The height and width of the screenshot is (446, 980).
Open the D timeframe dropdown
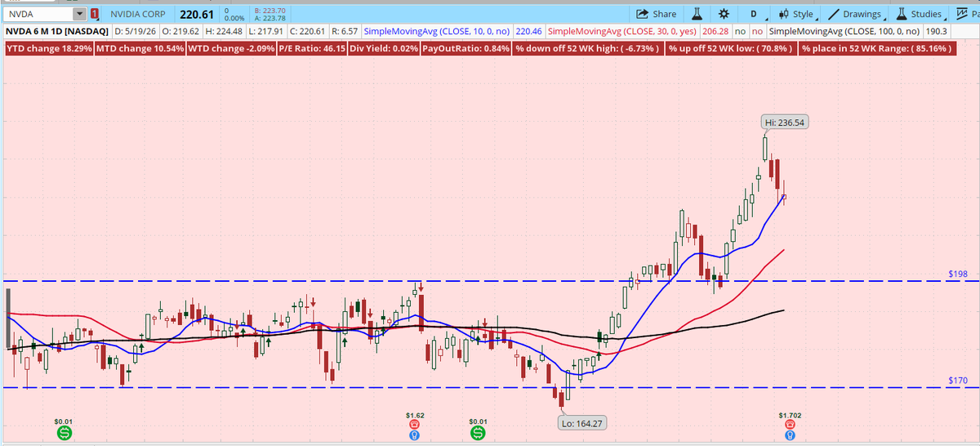(752, 14)
